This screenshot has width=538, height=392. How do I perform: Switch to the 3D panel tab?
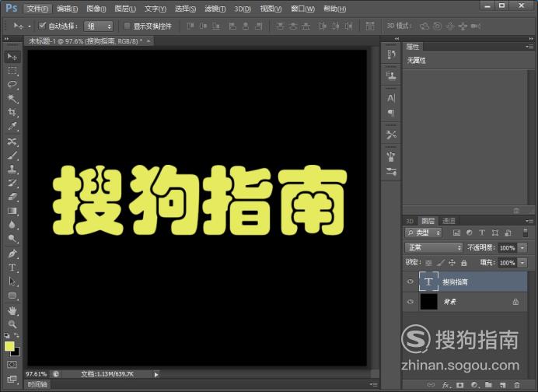click(410, 221)
